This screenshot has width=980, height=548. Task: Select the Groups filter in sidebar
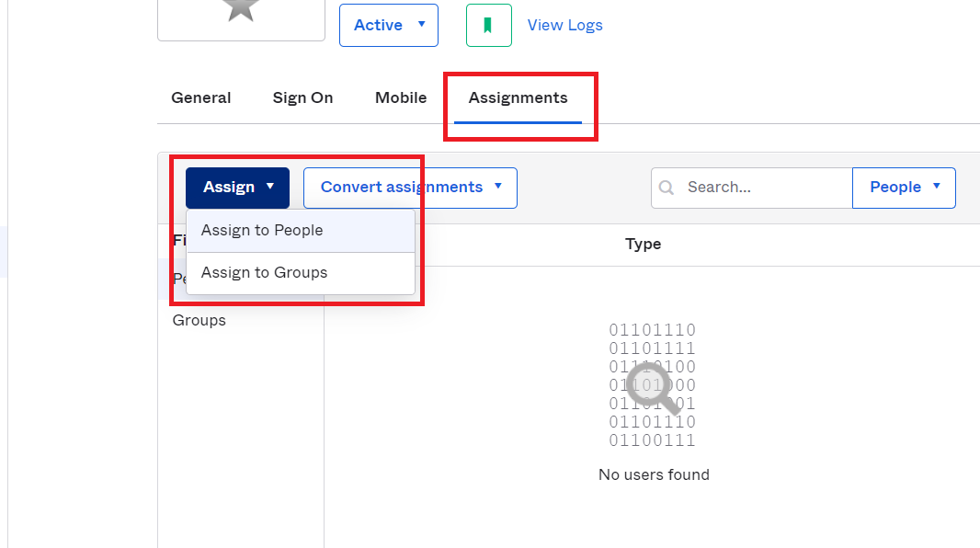[199, 321]
